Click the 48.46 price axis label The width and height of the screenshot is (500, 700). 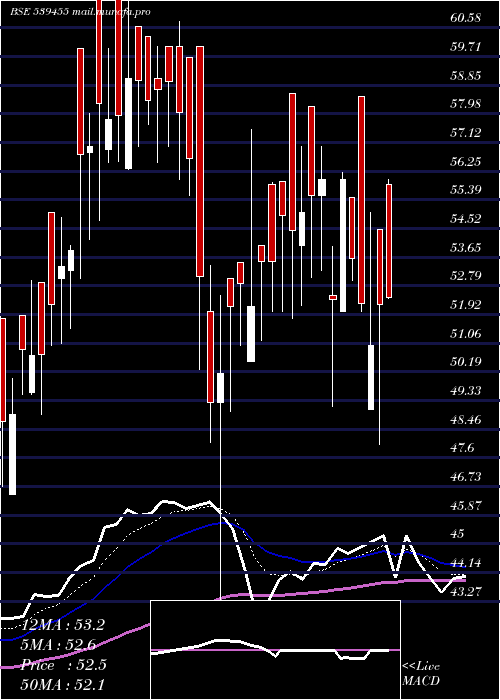[466, 419]
